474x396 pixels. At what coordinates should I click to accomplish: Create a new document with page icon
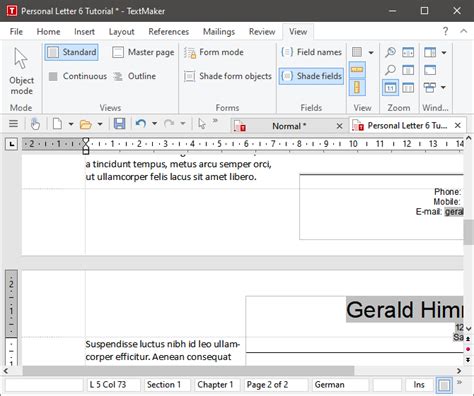[x=58, y=124]
